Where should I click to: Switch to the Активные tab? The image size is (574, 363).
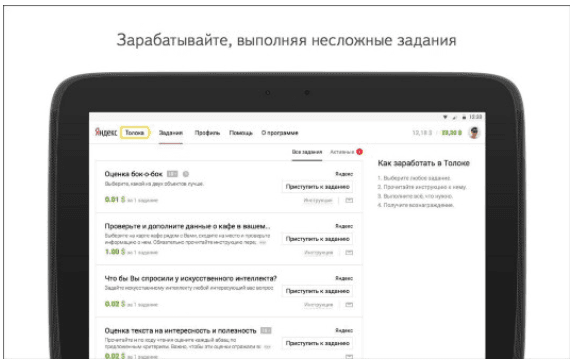coord(342,152)
